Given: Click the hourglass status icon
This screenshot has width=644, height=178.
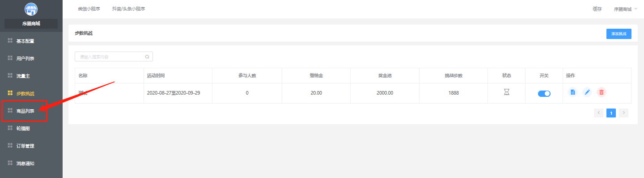Looking at the screenshot, I should [x=507, y=92].
